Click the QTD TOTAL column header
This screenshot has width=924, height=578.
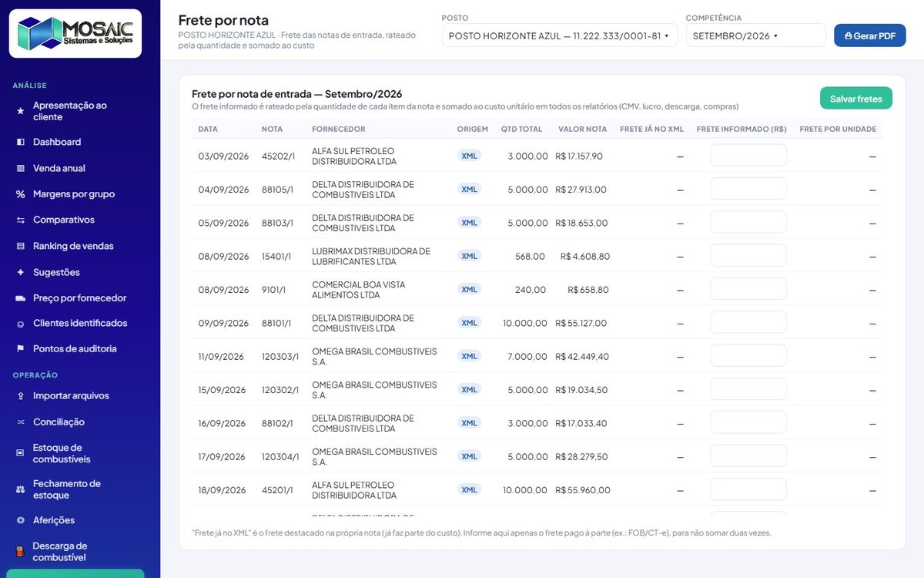[522, 129]
